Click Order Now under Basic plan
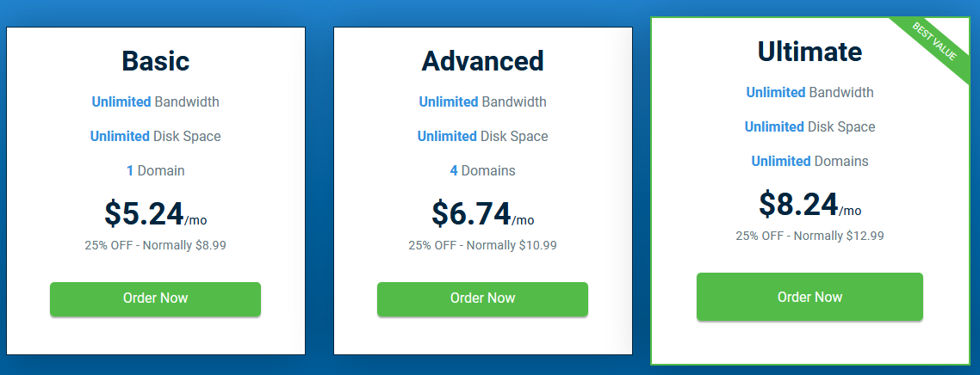This screenshot has width=980, height=375. pos(155,298)
